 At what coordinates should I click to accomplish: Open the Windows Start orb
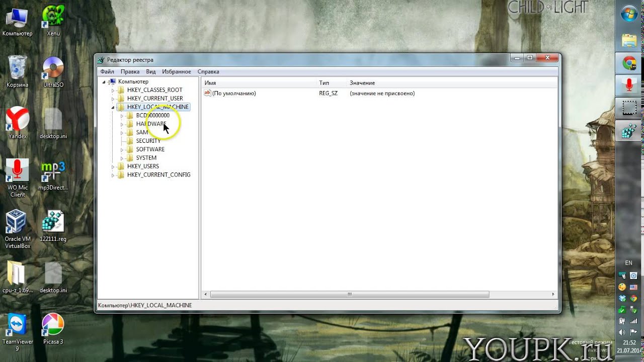(629, 14)
